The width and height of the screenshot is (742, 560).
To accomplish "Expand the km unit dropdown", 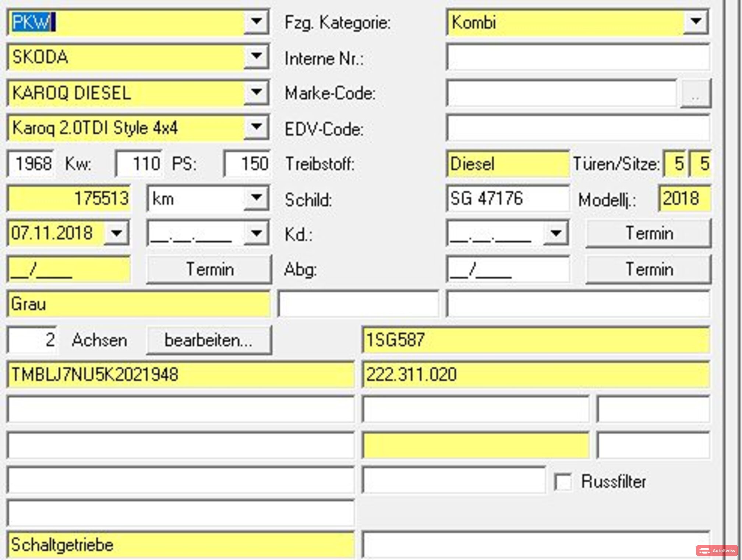I will pos(256,198).
